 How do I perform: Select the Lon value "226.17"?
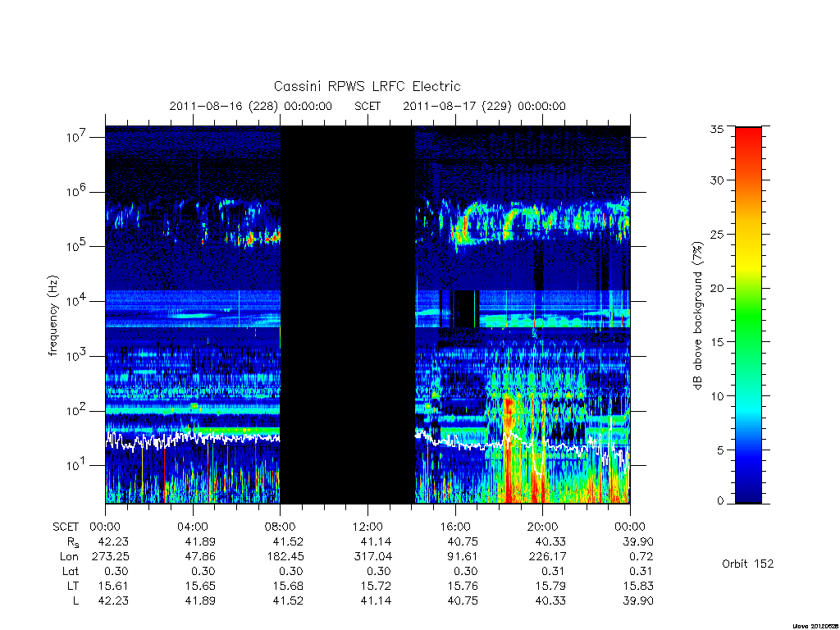tap(547, 557)
